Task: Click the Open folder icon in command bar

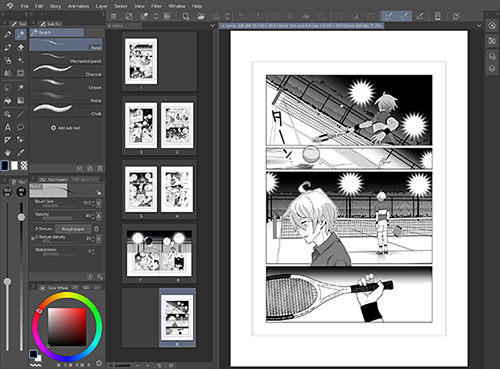Action: (201, 16)
